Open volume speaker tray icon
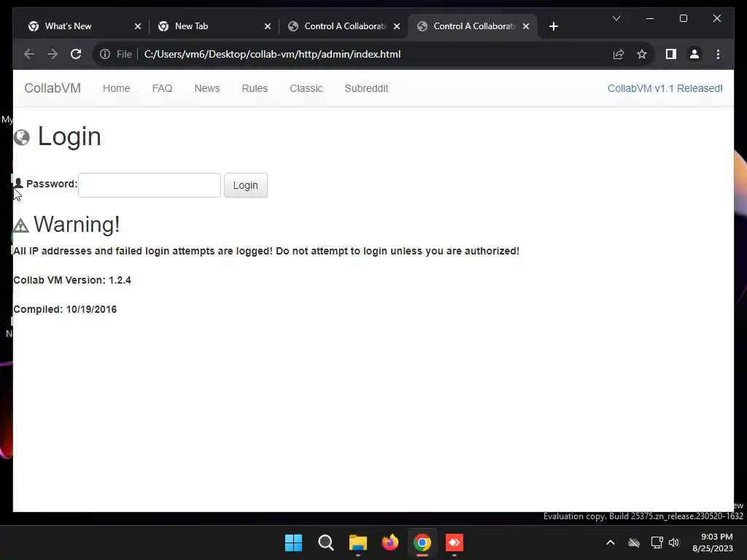Screen dimensions: 747x560 pyautogui.click(x=674, y=542)
